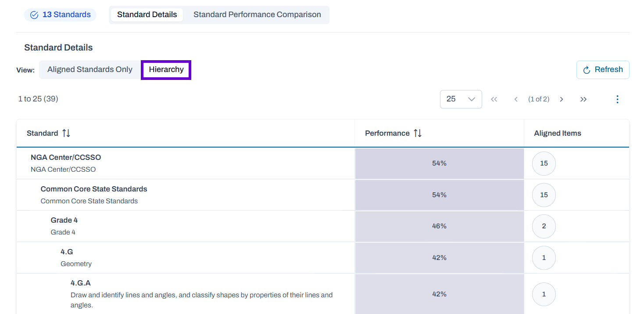Screen dimensions: 644x314
Task: Open aligned items count 1 for 4.G
Action: click(544, 258)
